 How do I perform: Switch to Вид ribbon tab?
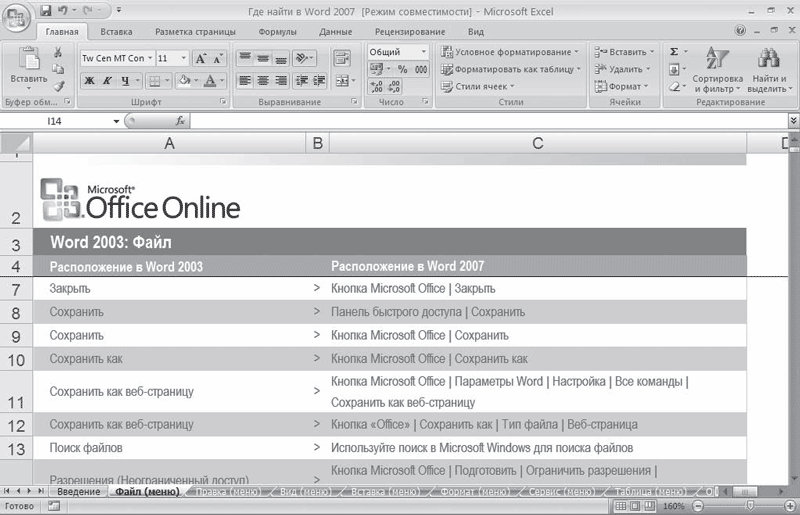coord(476,32)
